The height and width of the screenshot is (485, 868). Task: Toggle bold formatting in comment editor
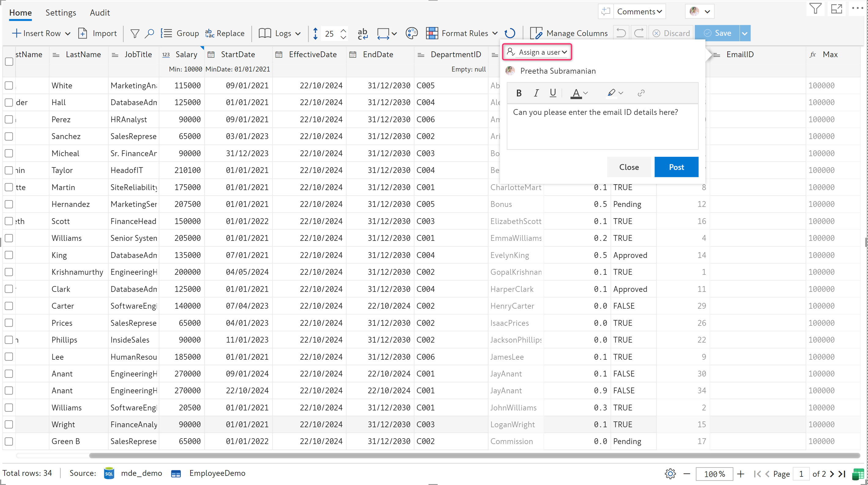519,93
